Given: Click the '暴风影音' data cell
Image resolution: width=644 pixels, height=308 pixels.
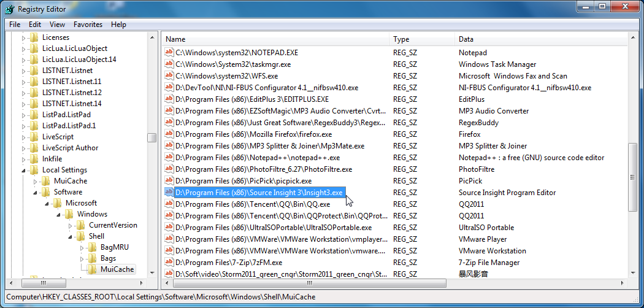Looking at the screenshot, I should (x=473, y=274).
